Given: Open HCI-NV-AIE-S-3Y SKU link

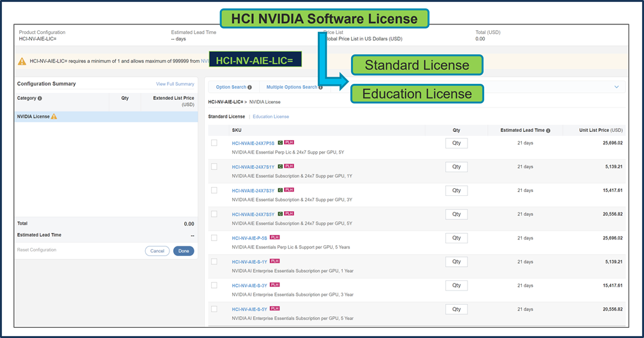Looking at the screenshot, I should [x=249, y=286].
